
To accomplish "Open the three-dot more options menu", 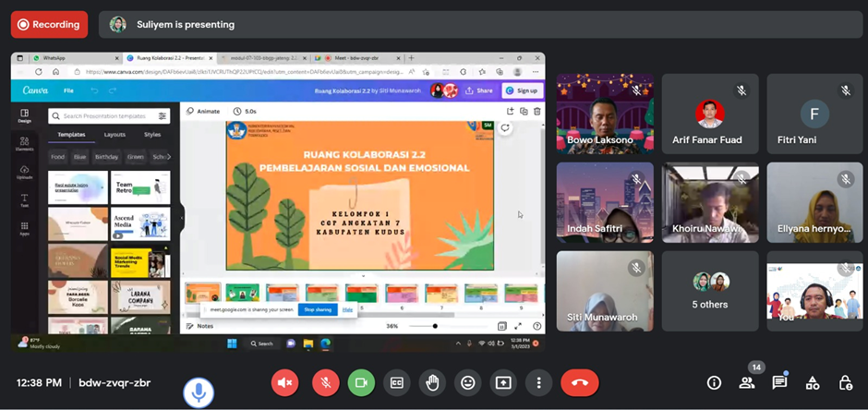I will click(x=538, y=383).
